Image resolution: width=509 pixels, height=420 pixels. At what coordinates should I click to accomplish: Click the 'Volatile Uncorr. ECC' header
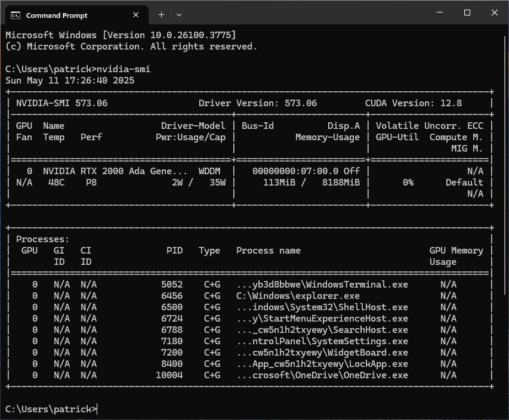point(430,126)
